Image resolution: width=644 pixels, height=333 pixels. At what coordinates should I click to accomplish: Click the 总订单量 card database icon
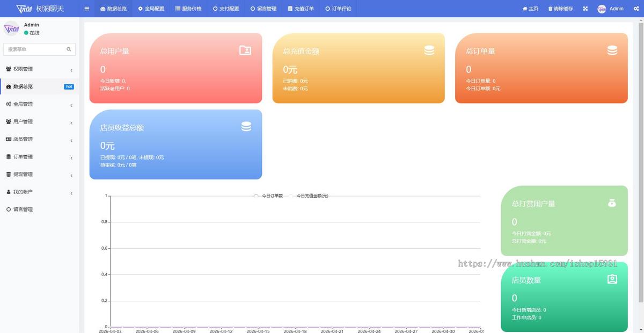tap(612, 50)
